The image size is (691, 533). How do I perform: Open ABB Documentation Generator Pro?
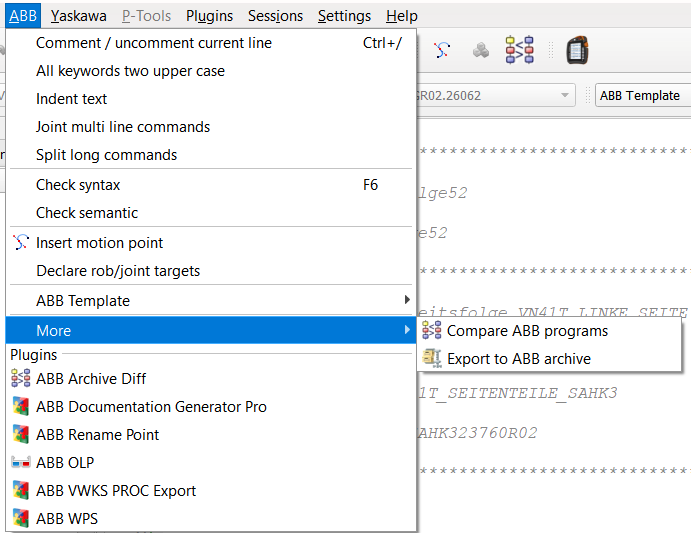(x=211, y=406)
